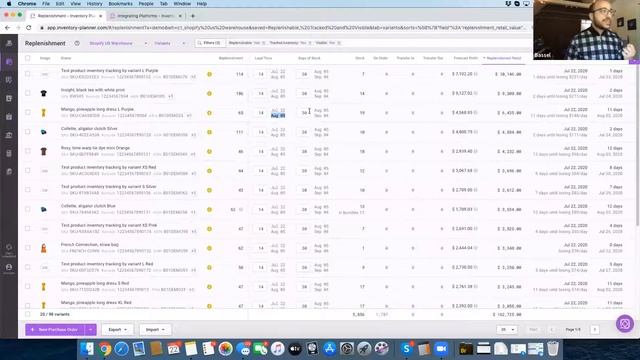Open the third sidebar navigation icon
The image size is (640, 360).
click(9, 80)
